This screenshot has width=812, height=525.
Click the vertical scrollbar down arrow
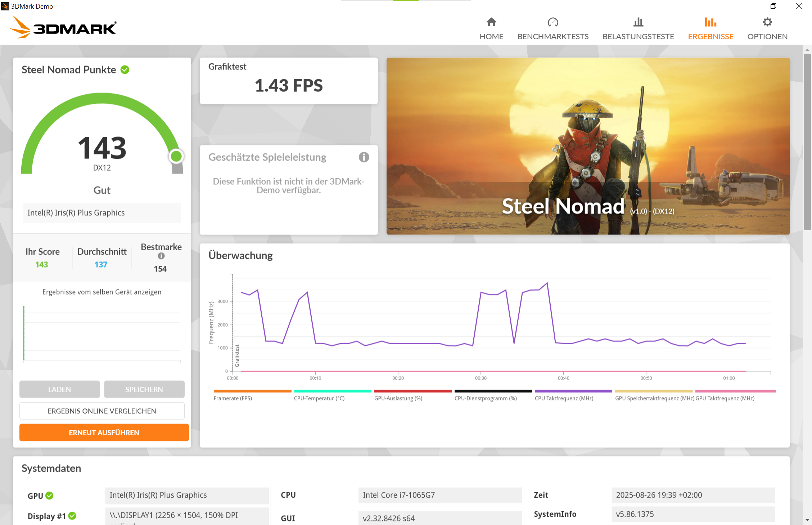pyautogui.click(x=807, y=520)
